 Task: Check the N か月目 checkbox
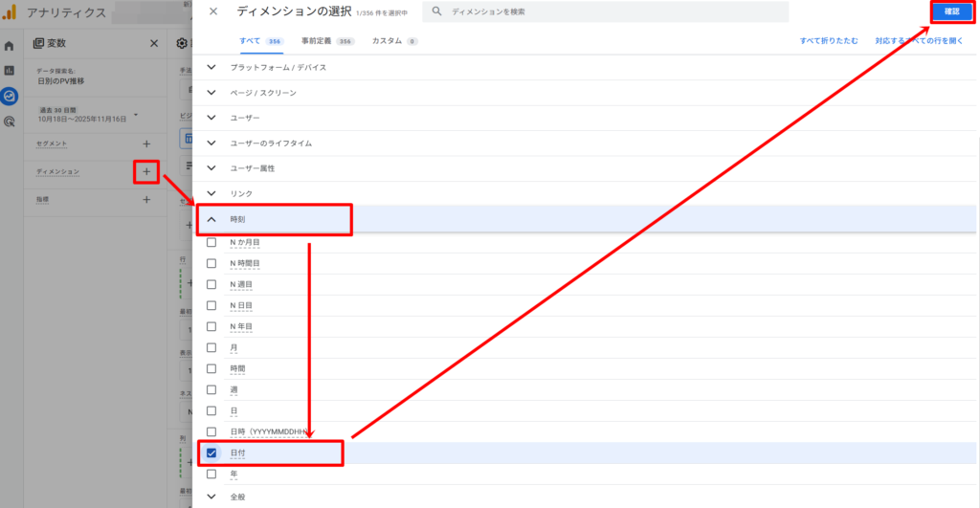click(212, 242)
